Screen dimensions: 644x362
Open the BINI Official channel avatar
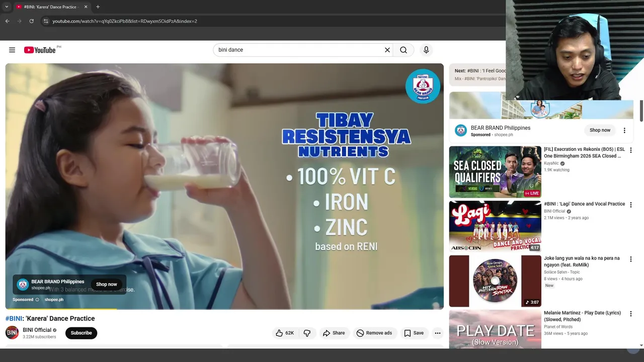[x=12, y=333]
